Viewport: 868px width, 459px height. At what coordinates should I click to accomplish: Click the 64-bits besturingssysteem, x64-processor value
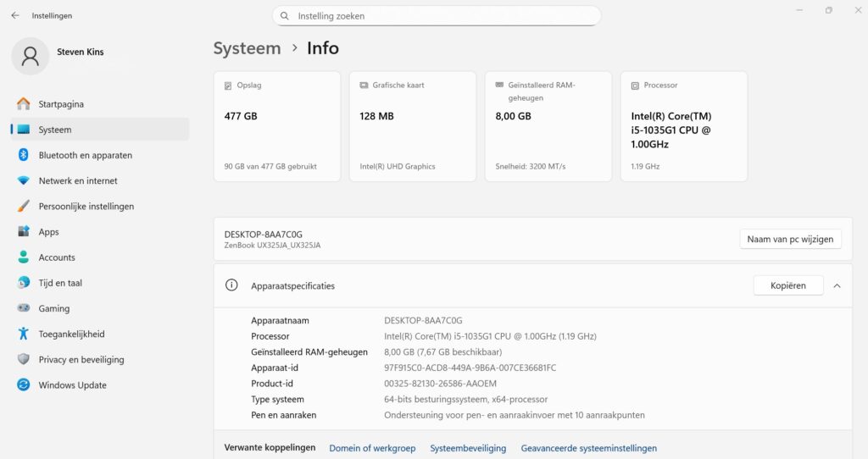[465, 399]
